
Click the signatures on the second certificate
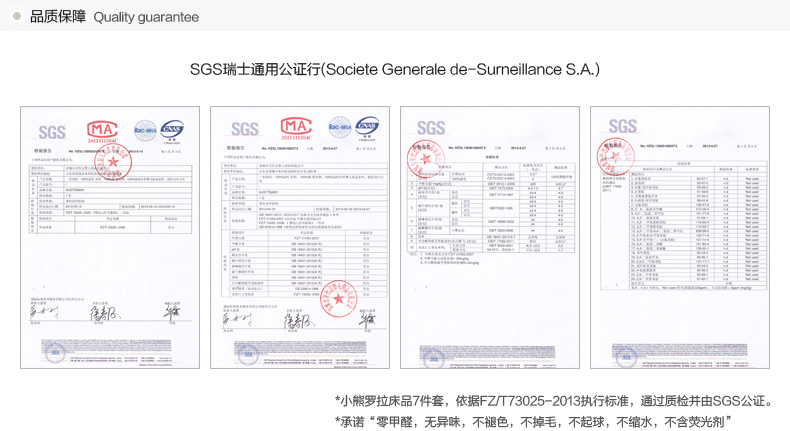click(x=299, y=319)
